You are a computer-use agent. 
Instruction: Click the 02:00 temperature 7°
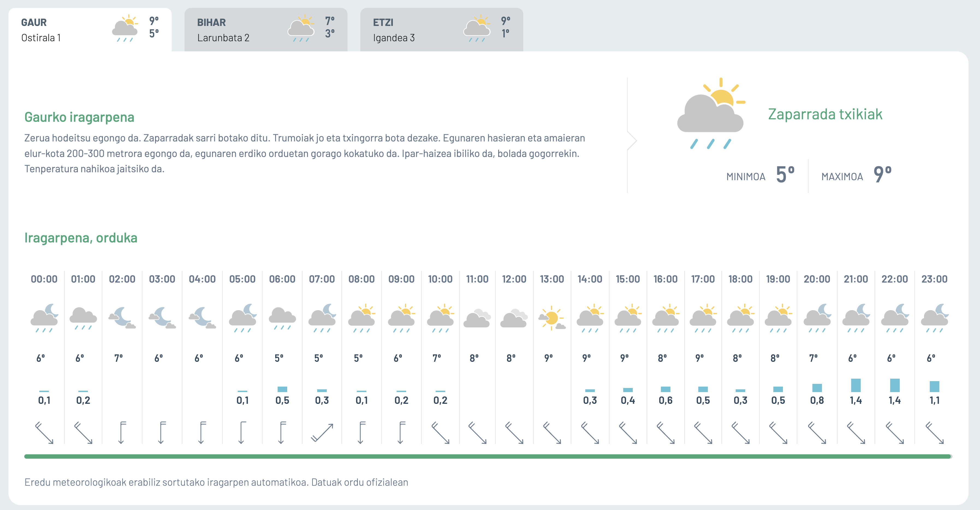[119, 358]
